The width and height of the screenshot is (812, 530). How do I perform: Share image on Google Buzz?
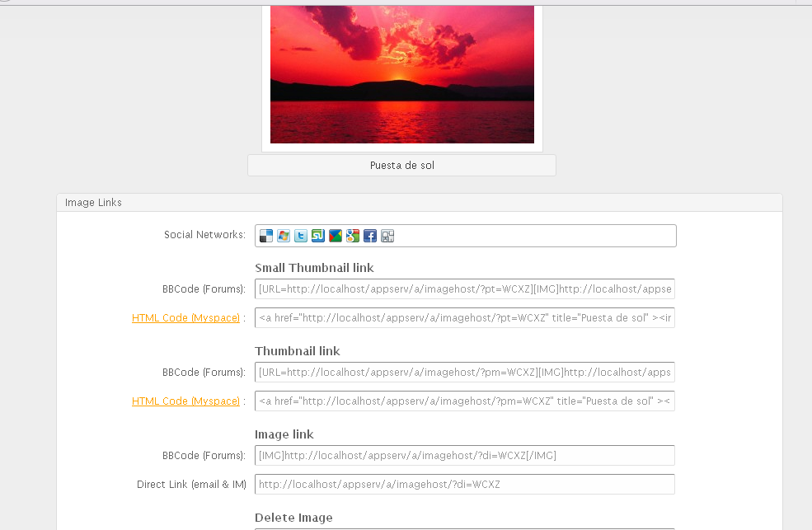[x=336, y=236]
